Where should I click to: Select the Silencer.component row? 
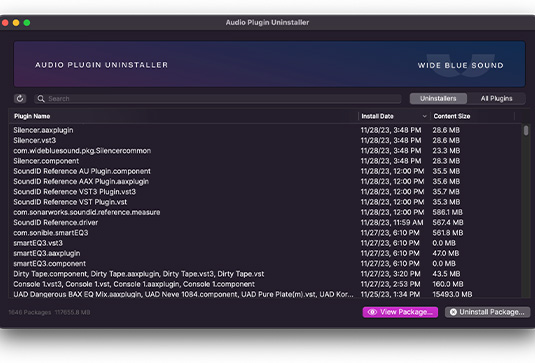click(x=265, y=161)
